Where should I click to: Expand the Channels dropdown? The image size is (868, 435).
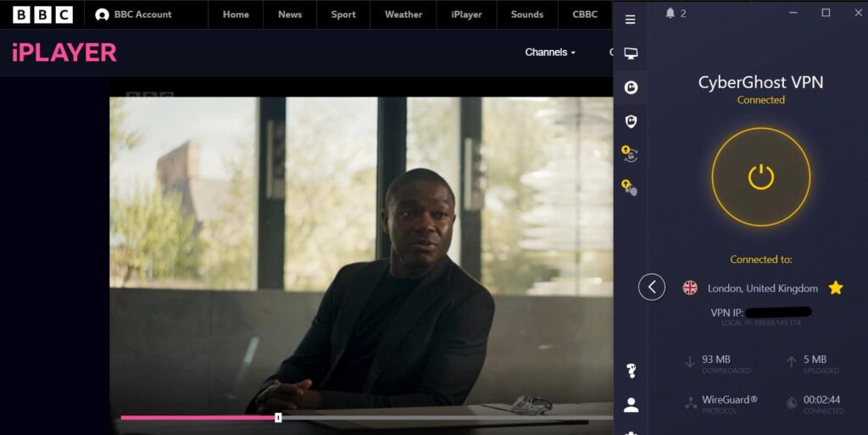tap(549, 53)
